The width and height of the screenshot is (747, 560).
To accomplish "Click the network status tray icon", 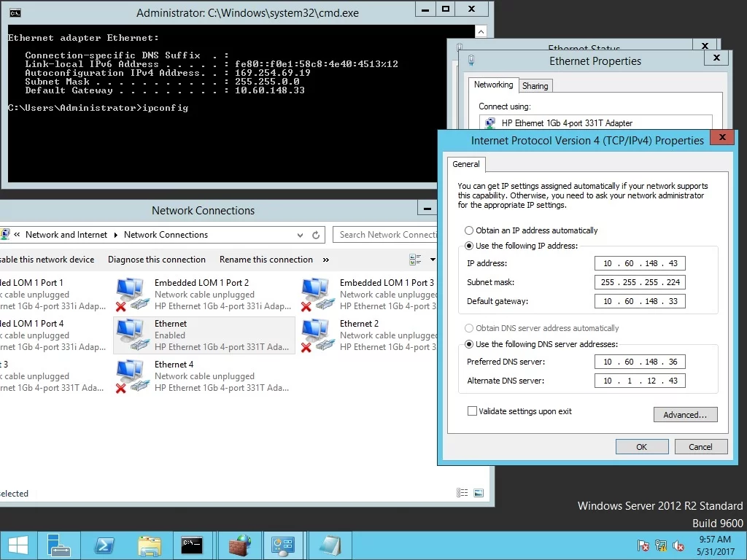I will [661, 545].
